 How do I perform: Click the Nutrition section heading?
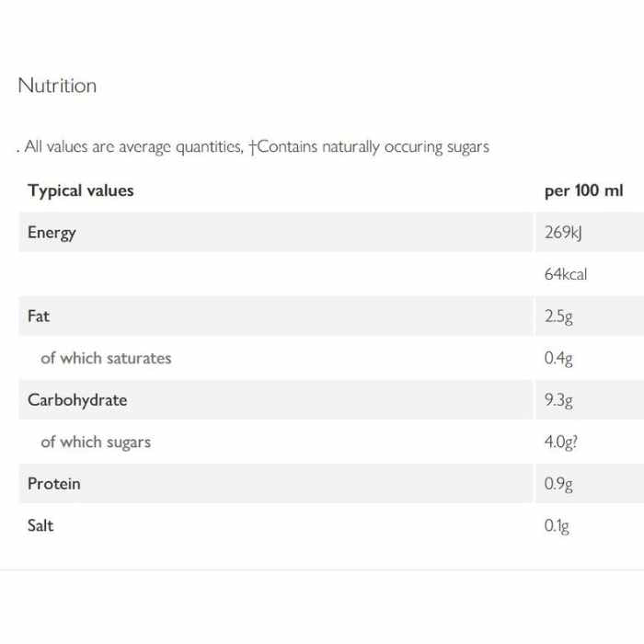point(57,86)
